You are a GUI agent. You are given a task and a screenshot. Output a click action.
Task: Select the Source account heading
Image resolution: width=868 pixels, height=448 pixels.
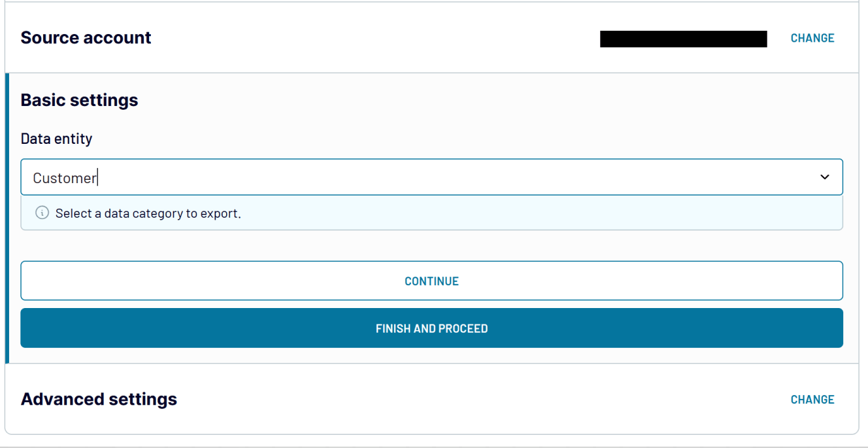(86, 38)
